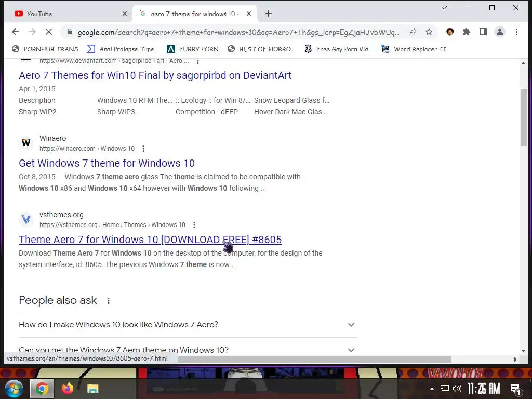Open Theme Aero 7 for Windows 10 #8605 result

tap(150, 240)
